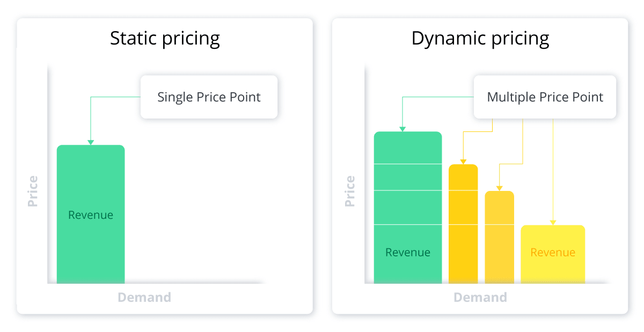Click the green Revenue bar in Dynamic pricing
The width and height of the screenshot is (644, 332).
408,208
